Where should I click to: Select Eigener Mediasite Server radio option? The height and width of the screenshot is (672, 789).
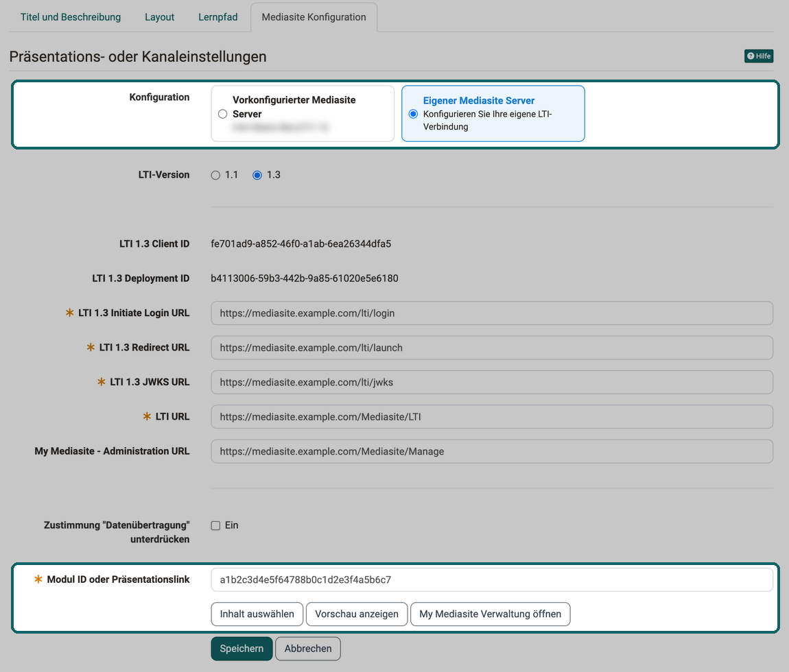(413, 115)
